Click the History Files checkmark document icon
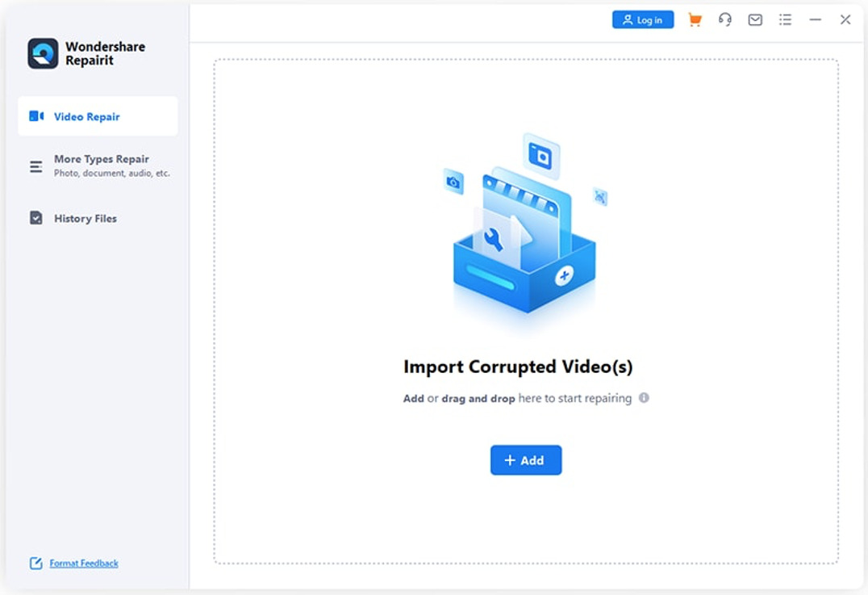 click(36, 218)
